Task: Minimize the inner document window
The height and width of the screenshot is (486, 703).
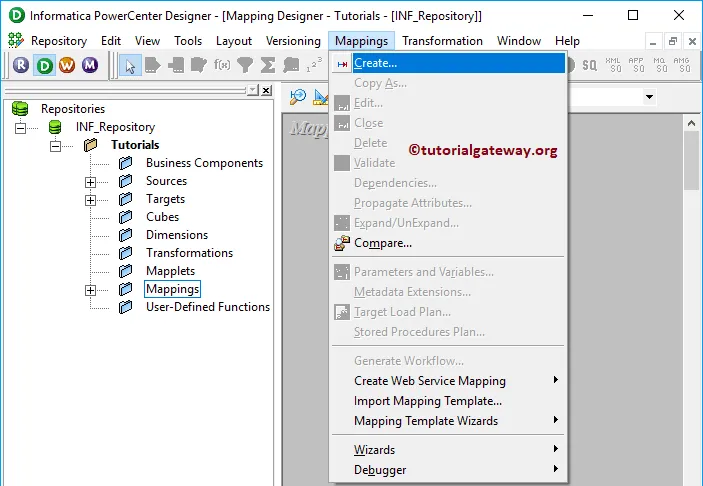Action: pyautogui.click(x=653, y=41)
